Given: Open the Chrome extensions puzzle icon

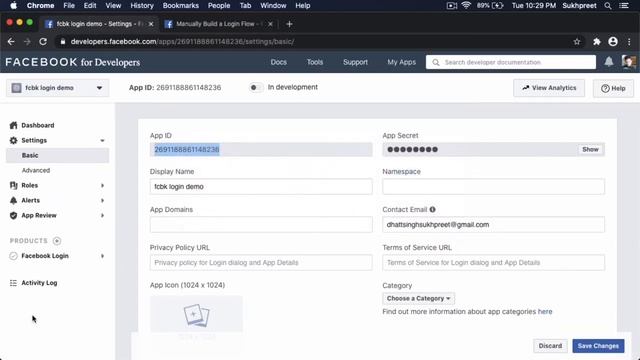Looking at the screenshot, I should (x=597, y=42).
